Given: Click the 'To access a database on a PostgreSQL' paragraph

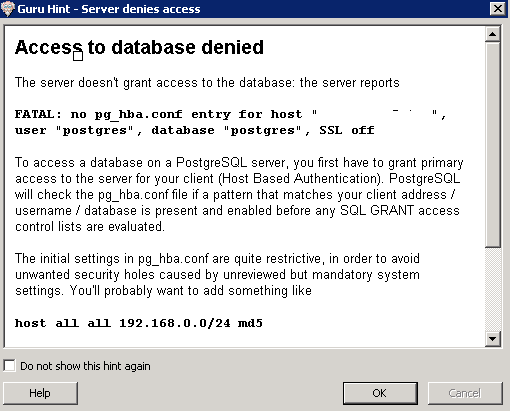Looking at the screenshot, I should [x=239, y=194].
